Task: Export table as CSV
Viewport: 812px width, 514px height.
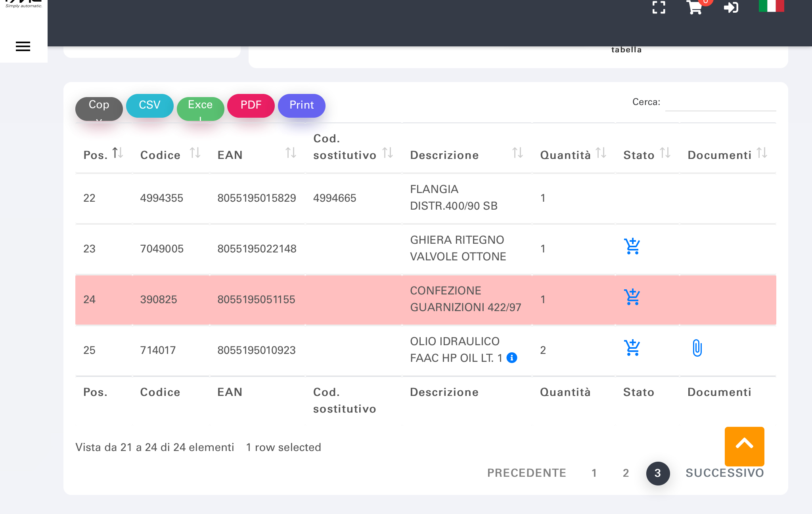Action: click(x=149, y=105)
